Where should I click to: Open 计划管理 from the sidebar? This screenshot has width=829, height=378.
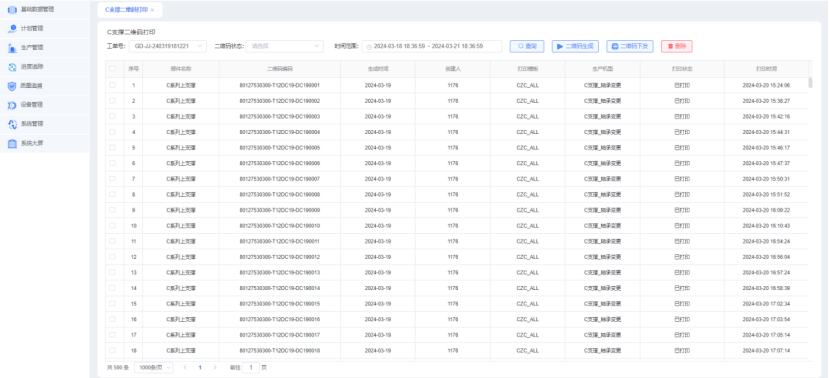click(44, 29)
